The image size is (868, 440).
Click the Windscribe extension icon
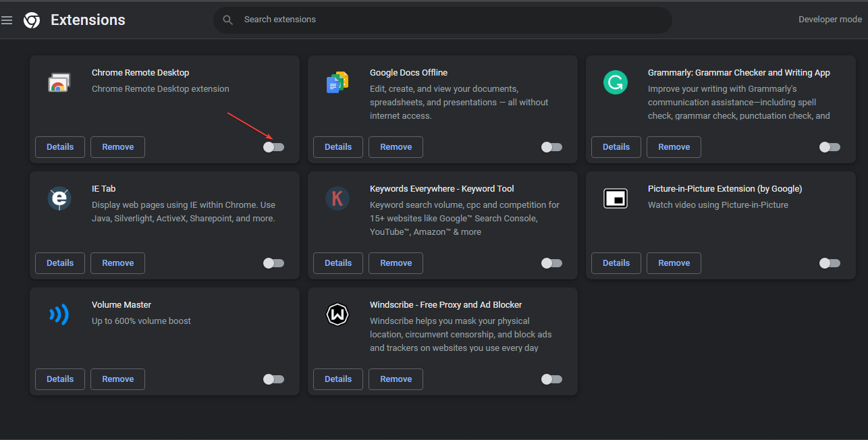point(337,314)
